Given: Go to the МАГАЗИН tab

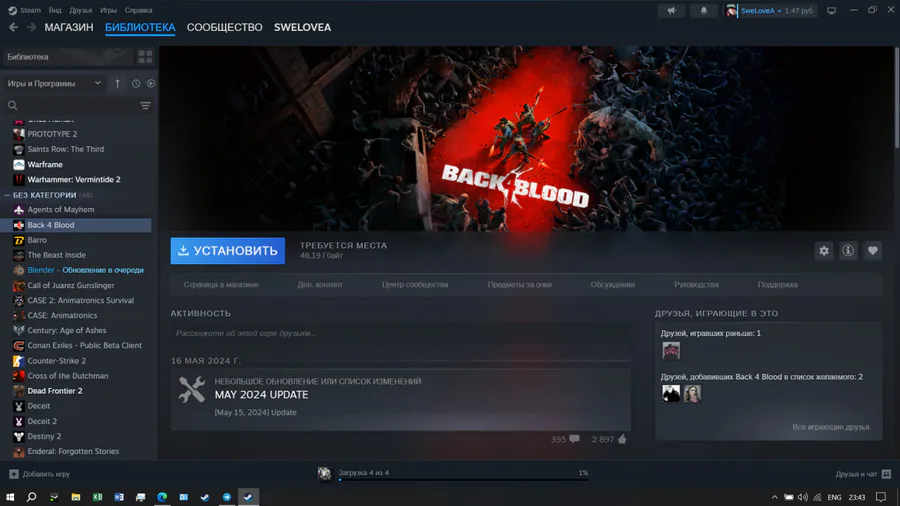Looking at the screenshot, I should coord(69,27).
